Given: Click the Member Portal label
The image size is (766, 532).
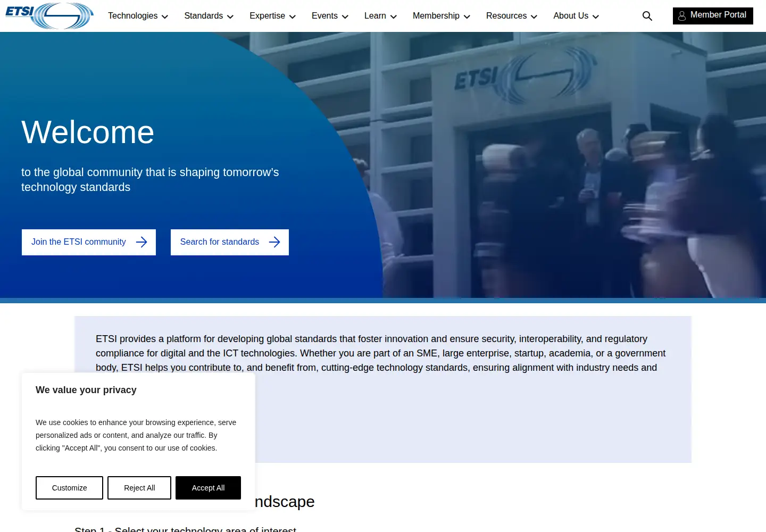Looking at the screenshot, I should tap(718, 15).
